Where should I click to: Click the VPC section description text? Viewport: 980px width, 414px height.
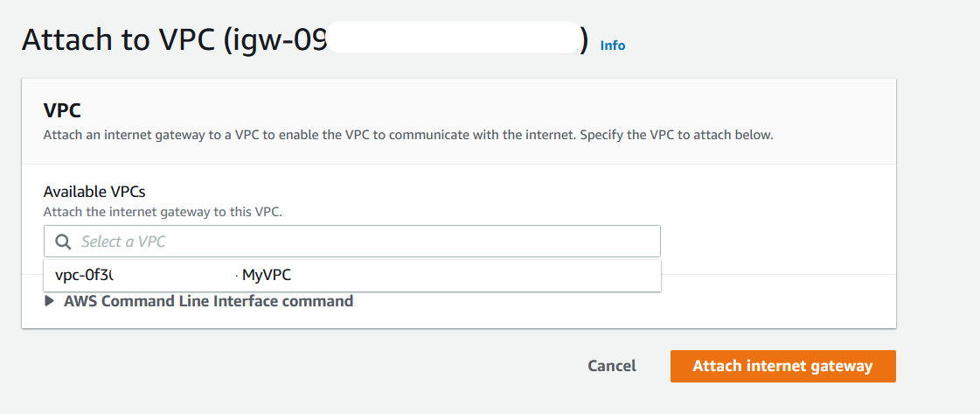408,135
